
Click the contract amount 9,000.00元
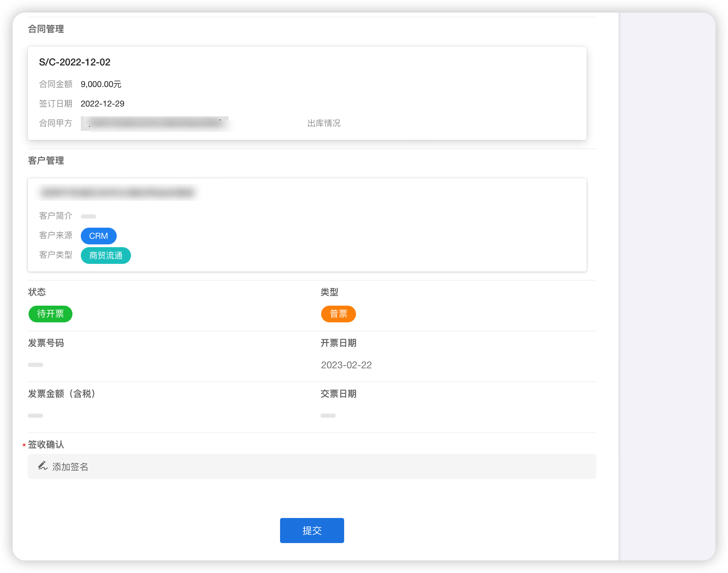(101, 84)
